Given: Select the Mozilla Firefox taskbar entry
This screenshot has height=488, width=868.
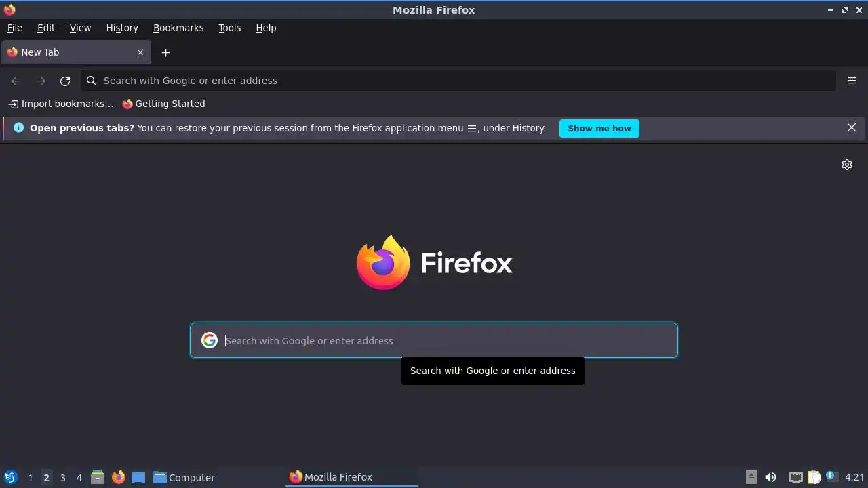Looking at the screenshot, I should pos(352,477).
